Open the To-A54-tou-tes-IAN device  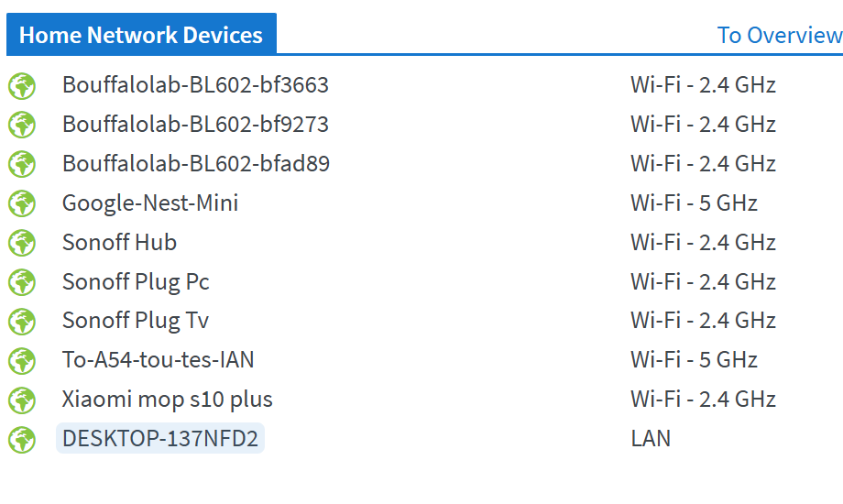click(158, 360)
